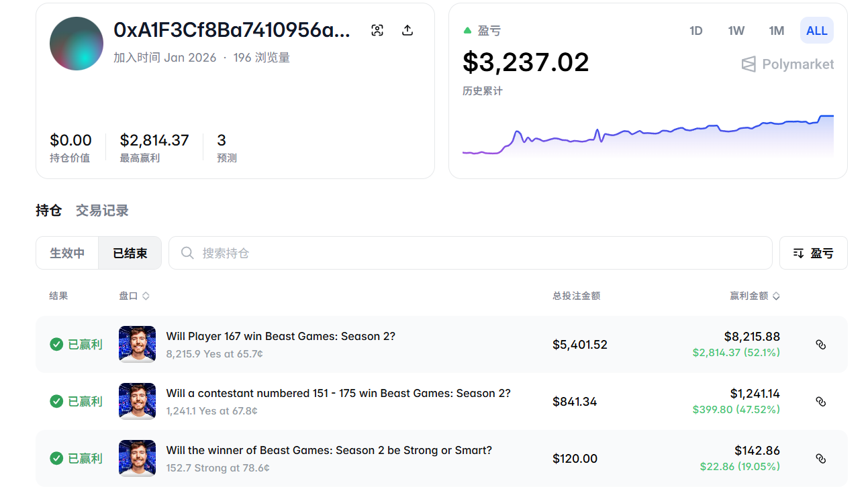The width and height of the screenshot is (868, 503).
Task: Open link icon for Player 167 market
Action: [820, 345]
